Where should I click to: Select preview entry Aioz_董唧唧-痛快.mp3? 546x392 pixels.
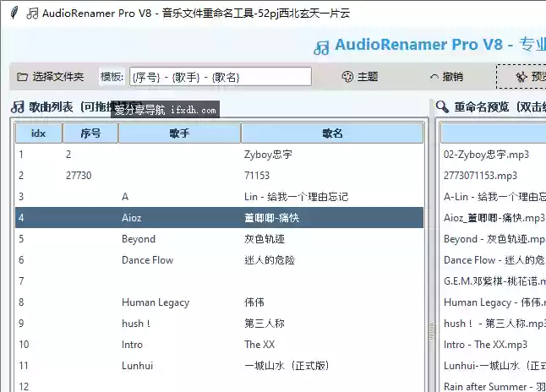(x=494, y=218)
